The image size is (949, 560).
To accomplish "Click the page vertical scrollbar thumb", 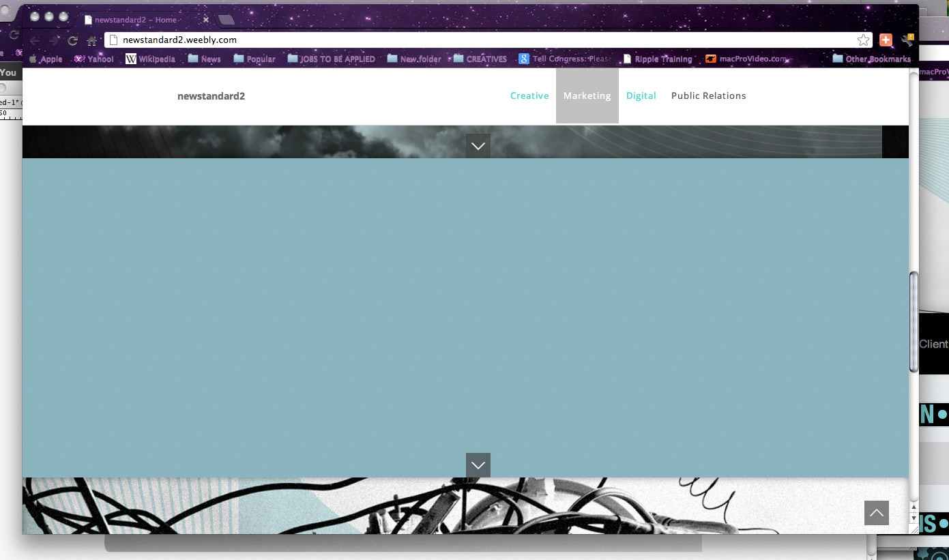I will point(914,322).
